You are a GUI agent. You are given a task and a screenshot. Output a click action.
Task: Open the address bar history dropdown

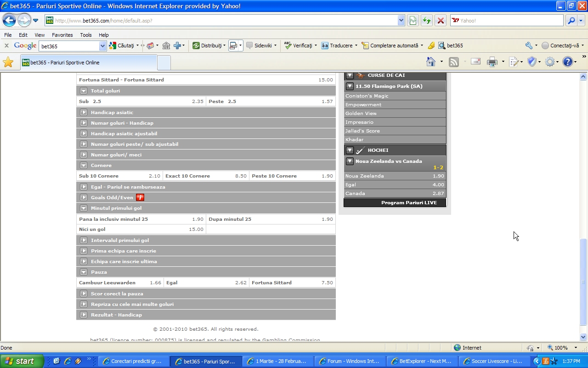pyautogui.click(x=401, y=20)
